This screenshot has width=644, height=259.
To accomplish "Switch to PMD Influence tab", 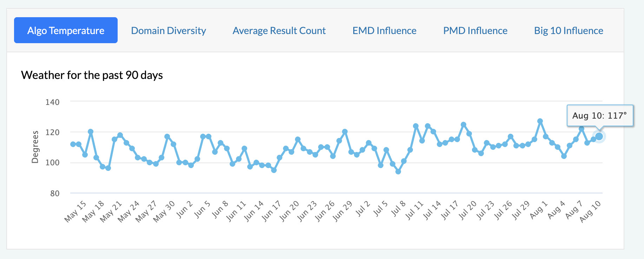I will click(475, 31).
